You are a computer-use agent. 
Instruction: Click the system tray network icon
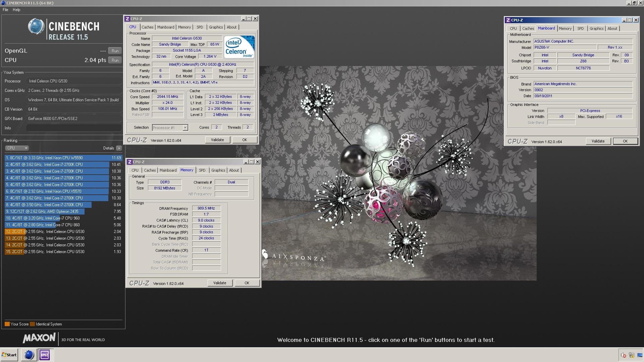tap(631, 355)
